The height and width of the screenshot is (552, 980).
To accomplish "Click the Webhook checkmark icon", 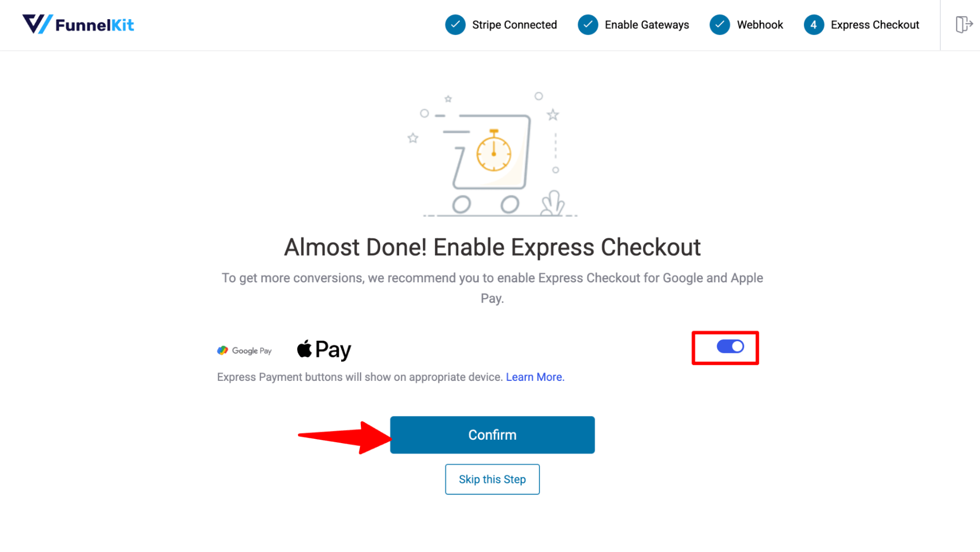I will click(720, 25).
